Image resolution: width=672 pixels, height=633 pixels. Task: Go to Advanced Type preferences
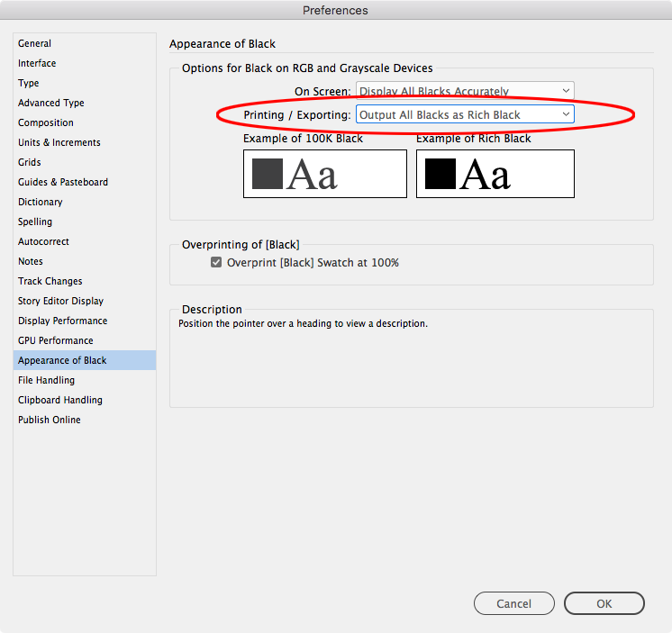pos(51,103)
